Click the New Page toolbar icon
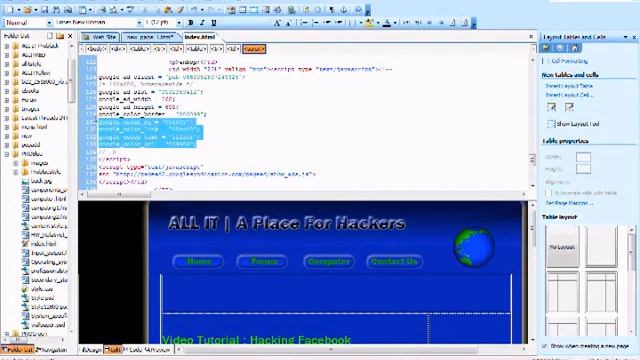This screenshot has height=360, width=640. [10, 9]
